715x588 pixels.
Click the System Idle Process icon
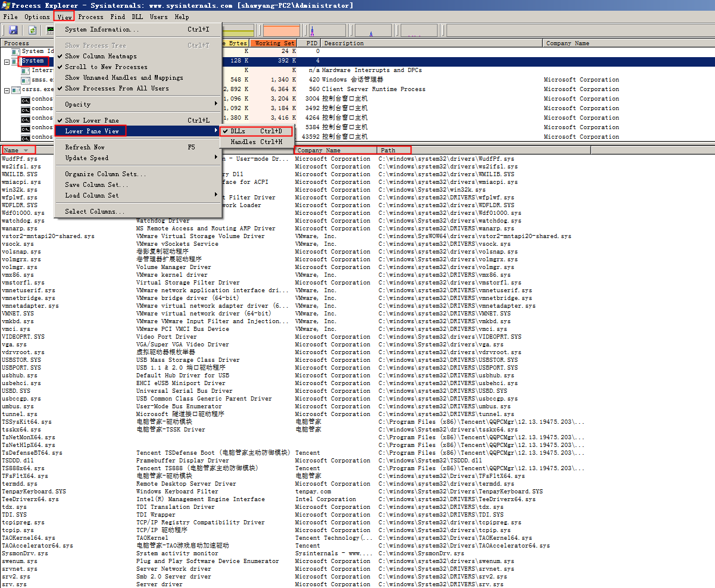pos(16,52)
